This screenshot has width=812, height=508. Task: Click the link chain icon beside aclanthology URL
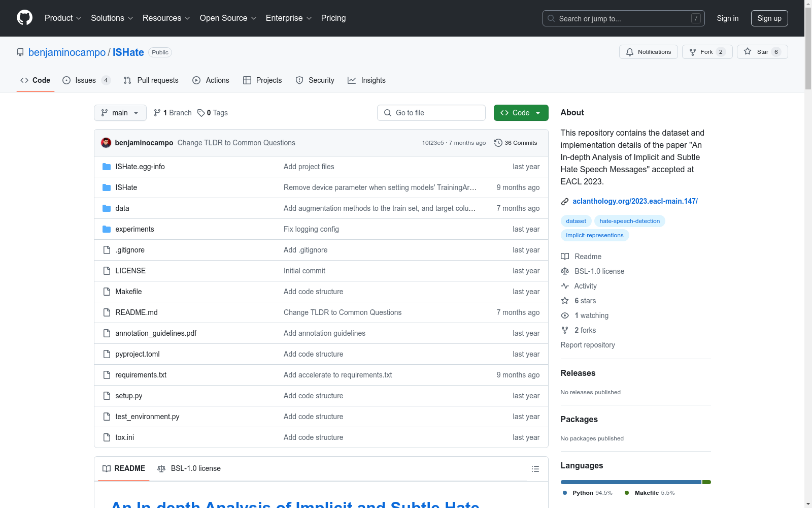(565, 202)
